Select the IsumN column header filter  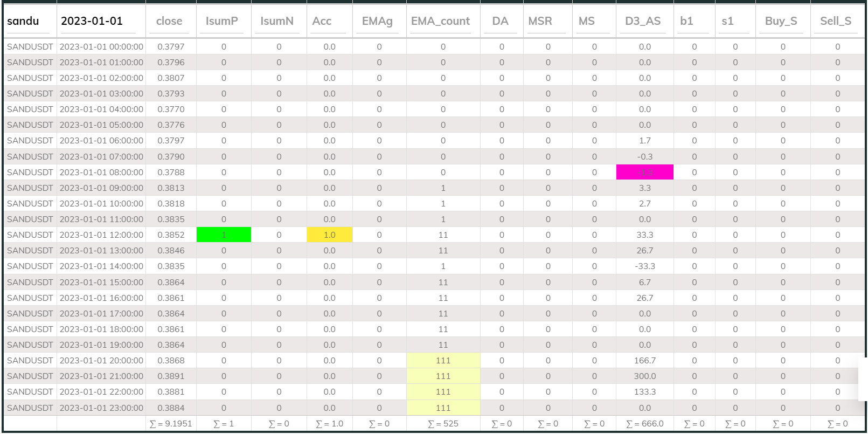click(278, 21)
